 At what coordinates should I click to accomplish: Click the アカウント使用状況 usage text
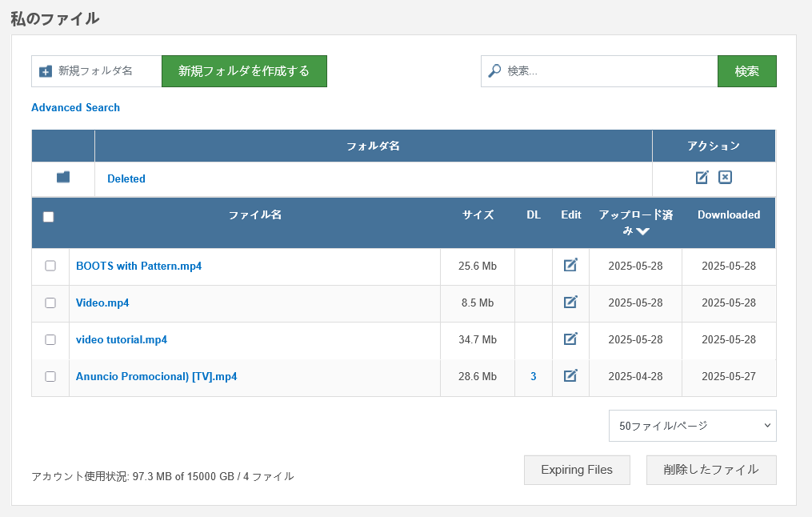point(162,476)
